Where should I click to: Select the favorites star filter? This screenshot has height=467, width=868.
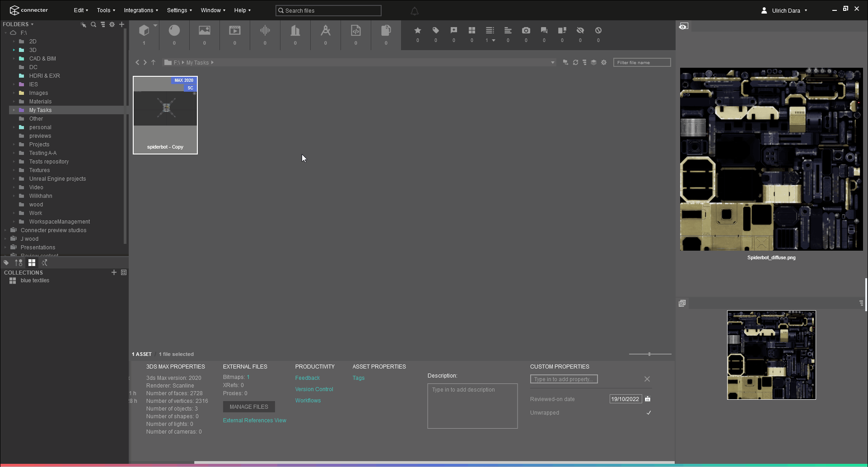418,30
